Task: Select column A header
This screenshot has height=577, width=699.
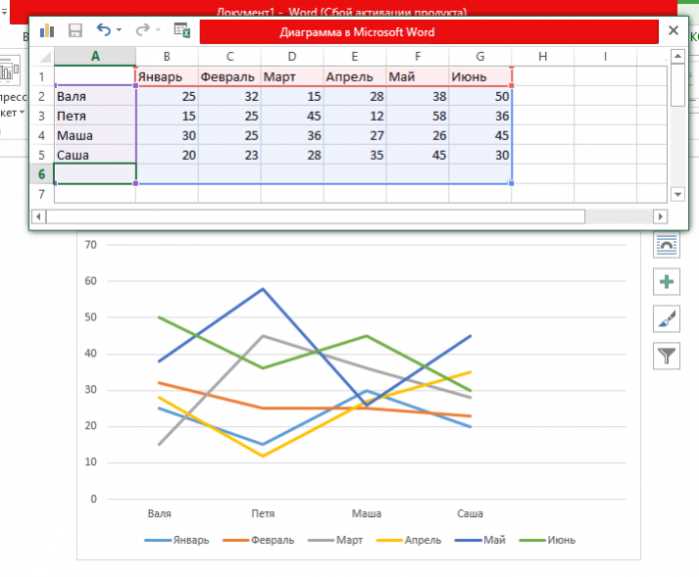Action: click(x=95, y=57)
